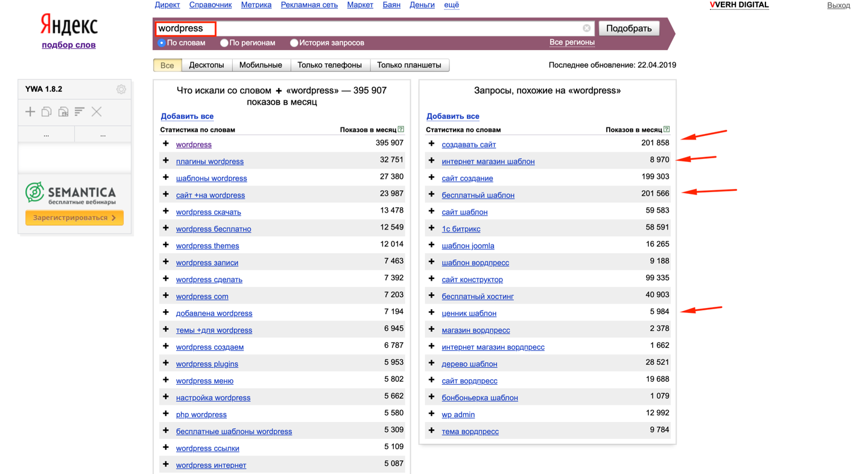This screenshot has width=868, height=474.
Task: Add the phrase ценник шаблон with plus icon
Action: coord(431,313)
